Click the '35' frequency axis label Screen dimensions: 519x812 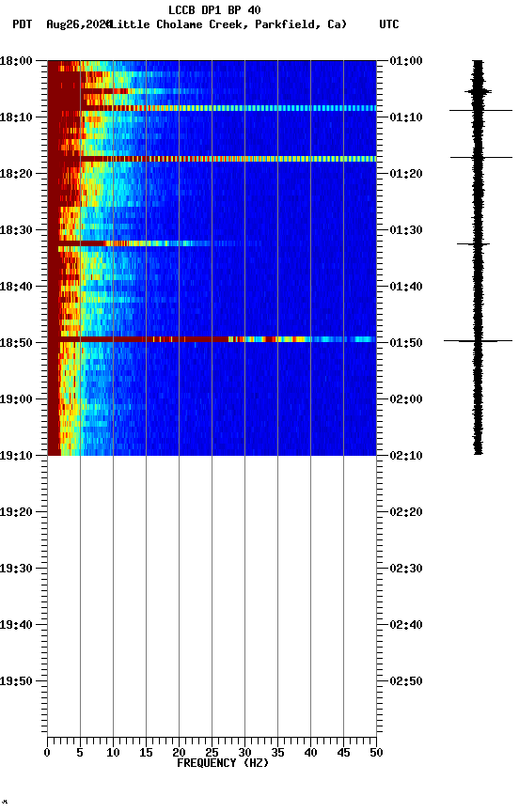coord(277,753)
